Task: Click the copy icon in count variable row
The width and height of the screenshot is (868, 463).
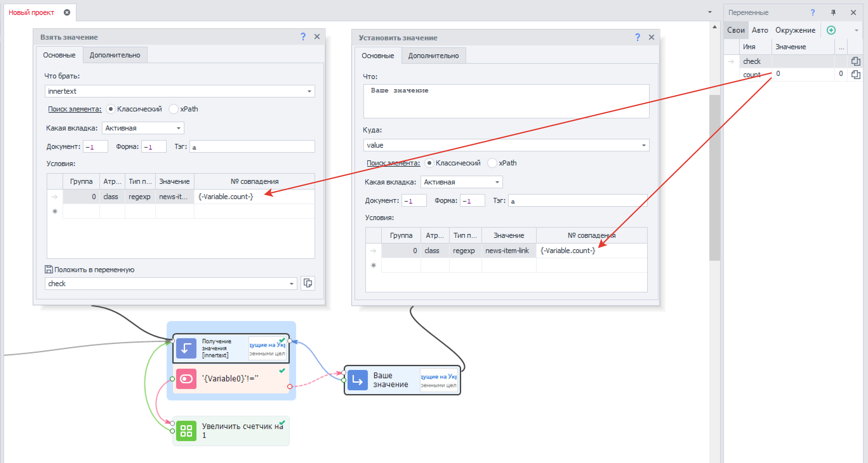Action: [x=856, y=74]
